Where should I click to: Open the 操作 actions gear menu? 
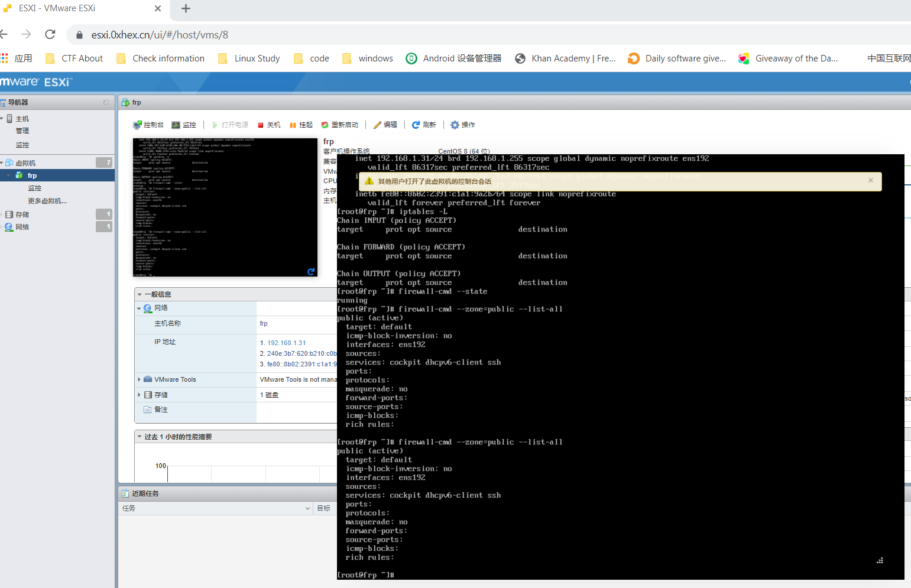463,125
